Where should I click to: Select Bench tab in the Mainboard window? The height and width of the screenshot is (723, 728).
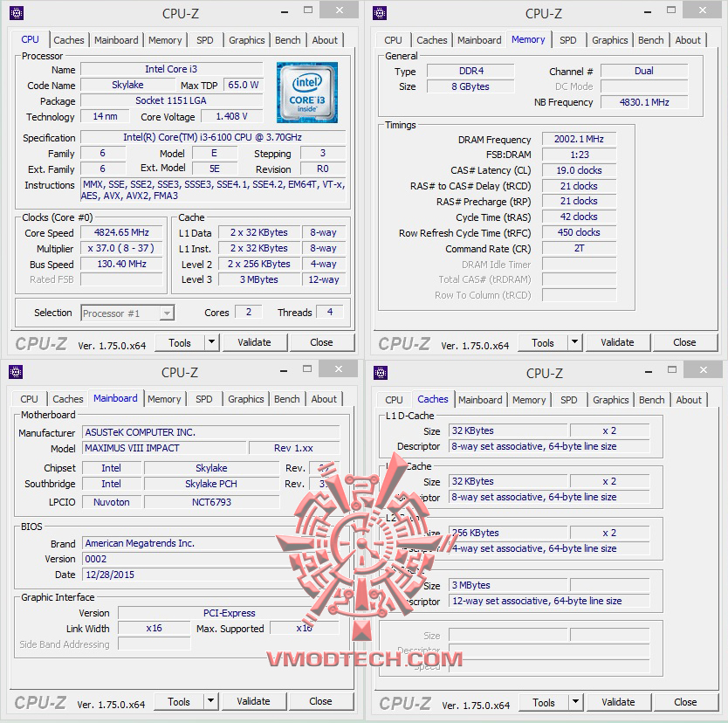(287, 399)
